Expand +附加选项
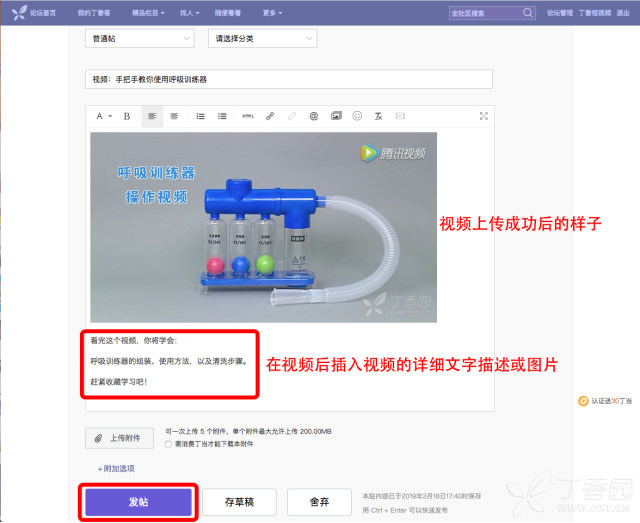Screen dimensions: 640x523 pyautogui.click(x=116, y=469)
